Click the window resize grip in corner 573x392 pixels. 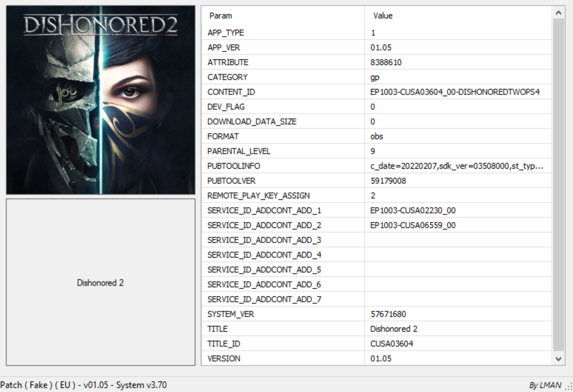[569, 387]
